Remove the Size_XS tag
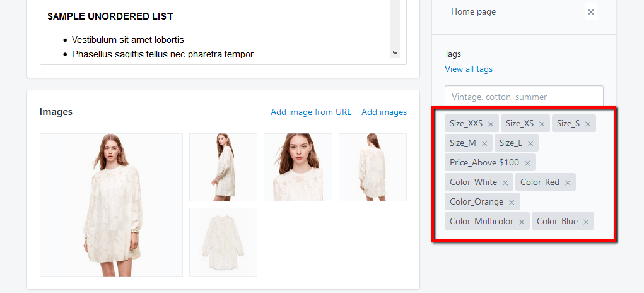This screenshot has height=293, width=644. [541, 124]
